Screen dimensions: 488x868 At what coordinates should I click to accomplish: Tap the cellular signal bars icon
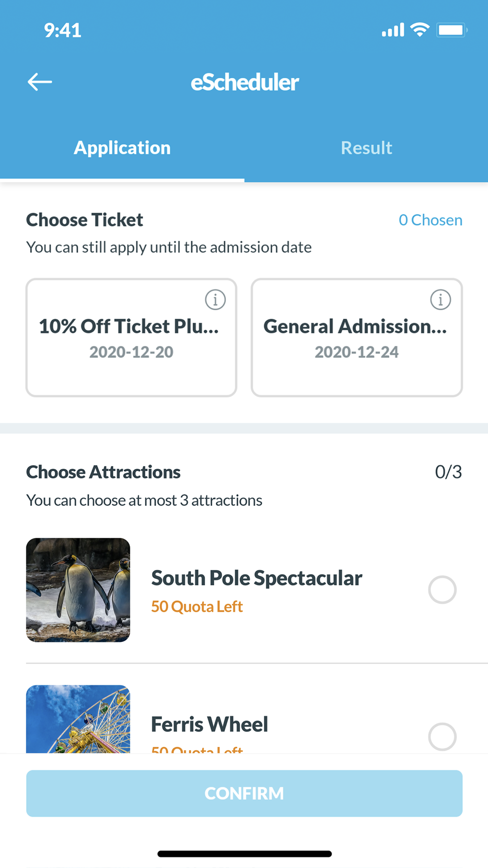[x=393, y=30]
